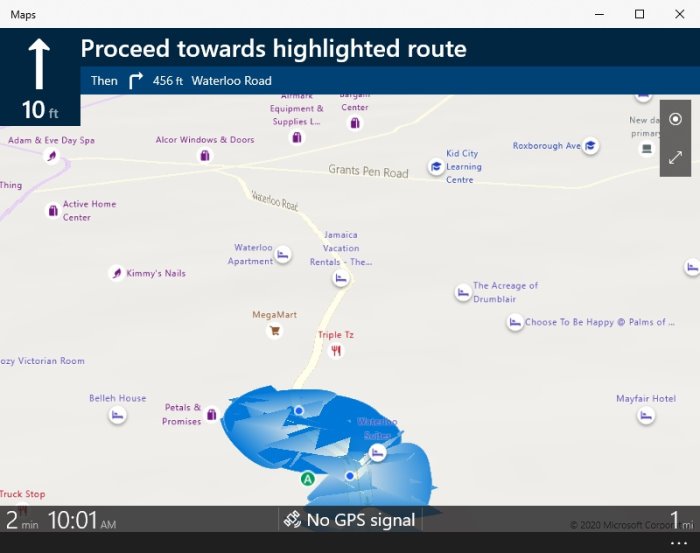Click the full-screen map expand arrow icon
Image resolution: width=700 pixels, height=553 pixels.
click(675, 157)
